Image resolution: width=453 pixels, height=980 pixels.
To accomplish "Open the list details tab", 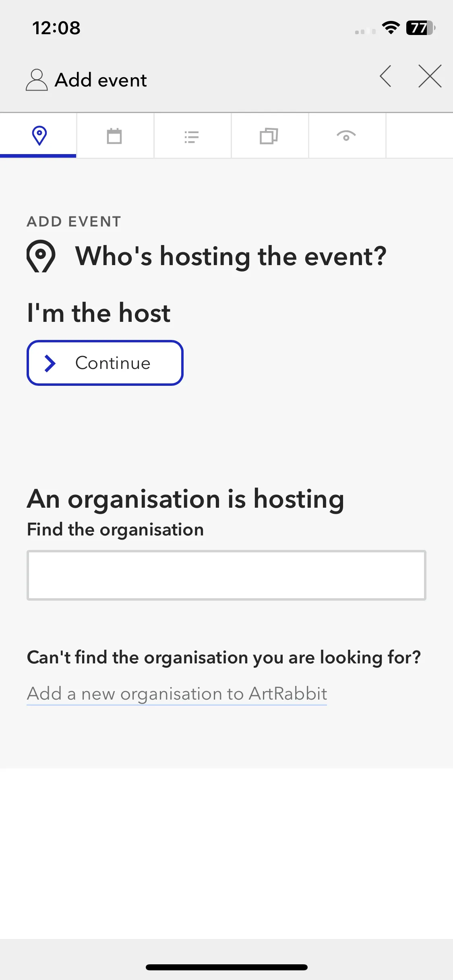I will (x=192, y=136).
